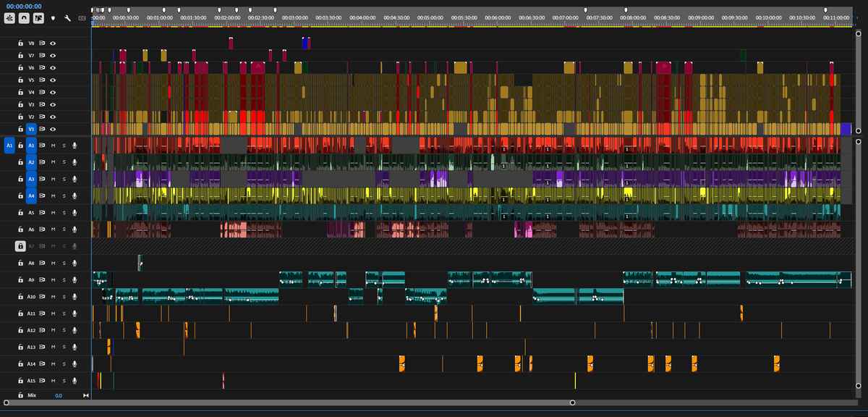The image size is (868, 417).
Task: Hide track V2 with eye icon
Action: click(x=53, y=117)
